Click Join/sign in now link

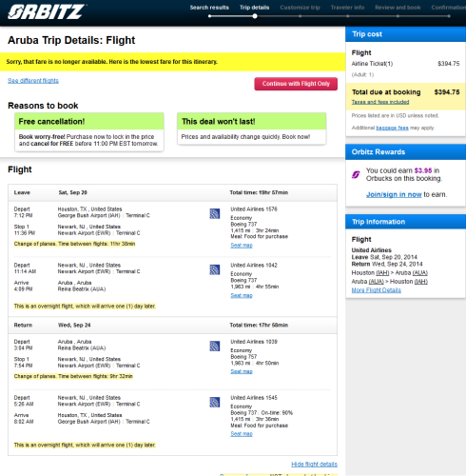coord(394,194)
